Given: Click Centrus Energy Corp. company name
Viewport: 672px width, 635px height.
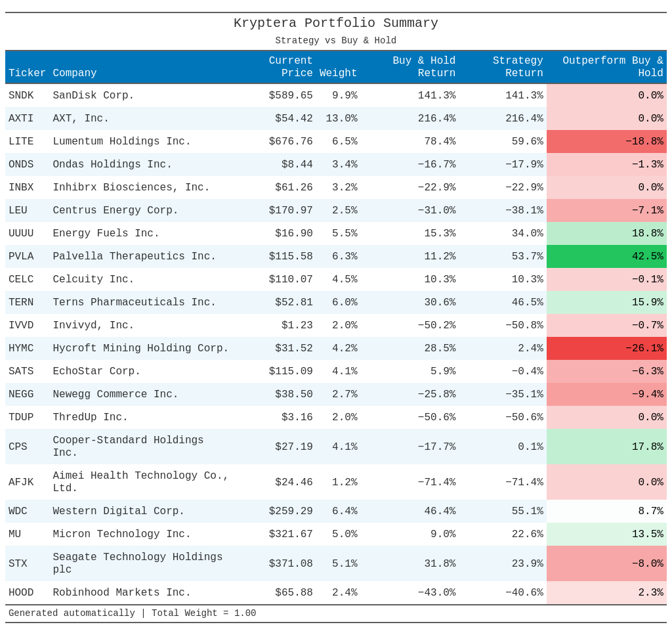Looking at the screenshot, I should pyautogui.click(x=115, y=211).
